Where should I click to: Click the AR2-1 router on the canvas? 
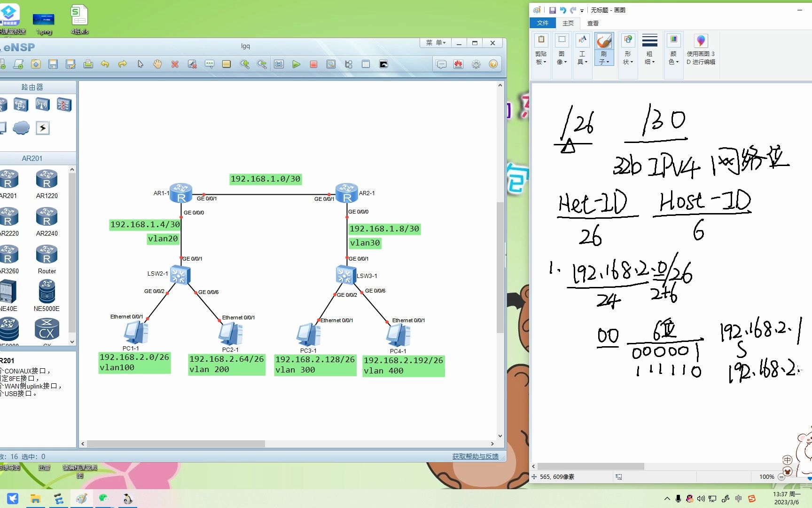coord(347,193)
